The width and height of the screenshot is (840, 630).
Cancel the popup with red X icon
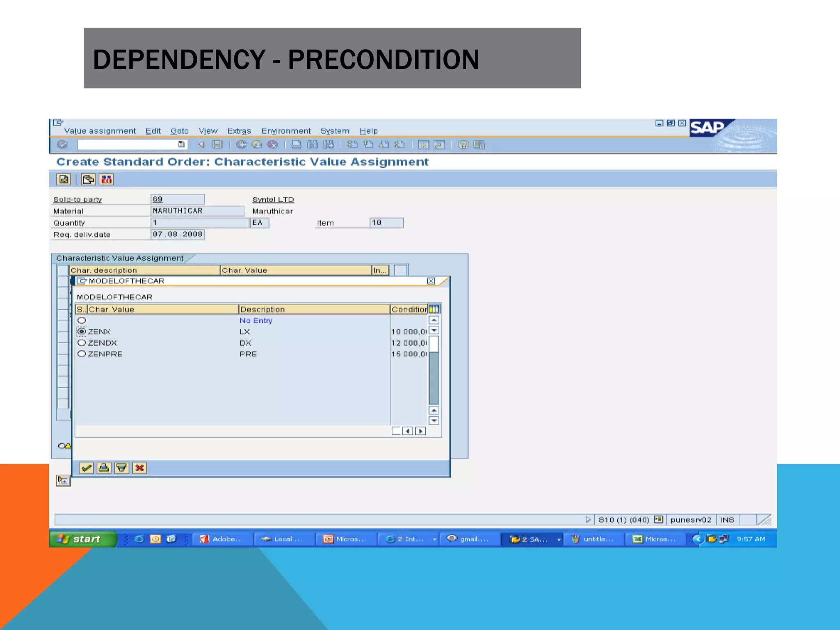pos(139,468)
